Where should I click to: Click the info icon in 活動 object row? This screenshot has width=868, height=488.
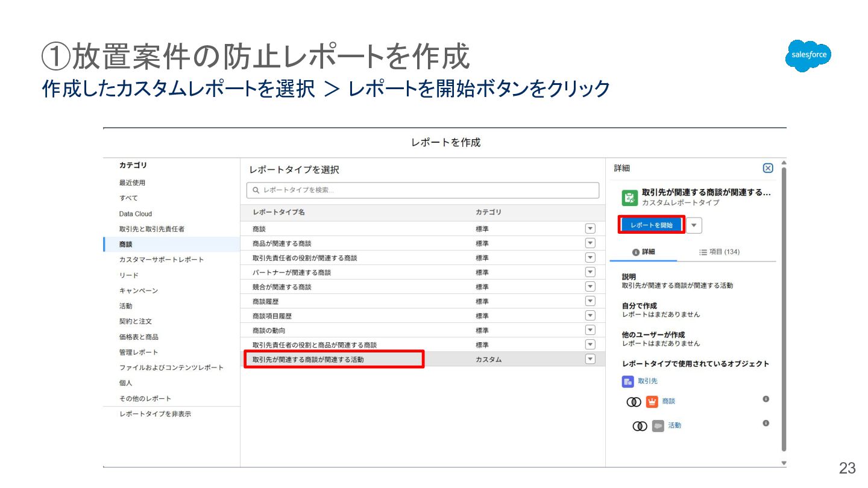point(766,424)
